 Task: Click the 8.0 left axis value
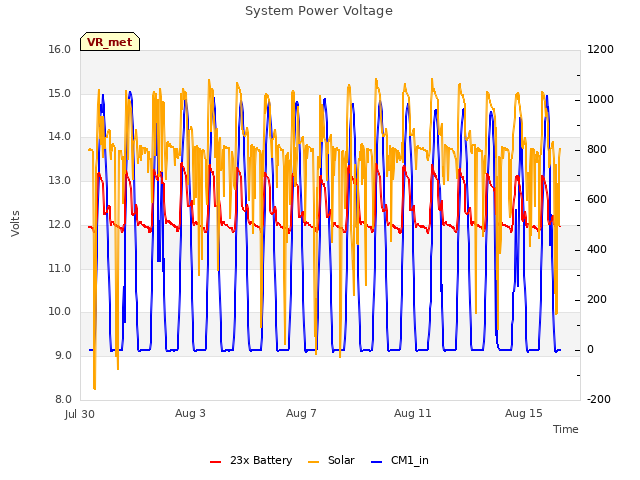[63, 399]
